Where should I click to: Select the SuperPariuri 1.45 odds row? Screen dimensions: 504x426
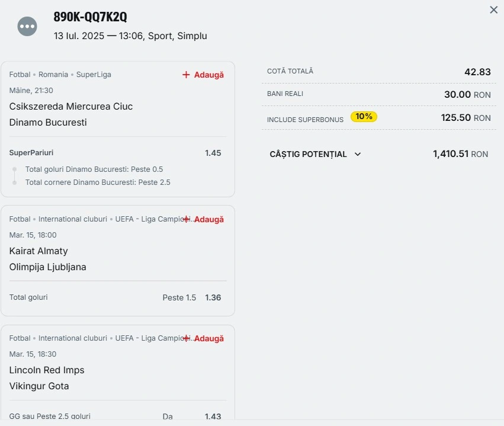115,153
